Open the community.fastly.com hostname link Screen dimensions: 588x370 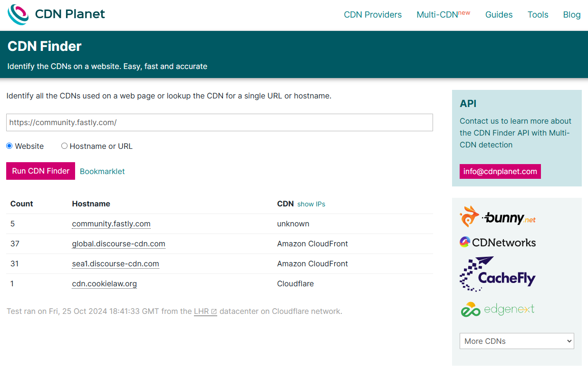pos(111,224)
